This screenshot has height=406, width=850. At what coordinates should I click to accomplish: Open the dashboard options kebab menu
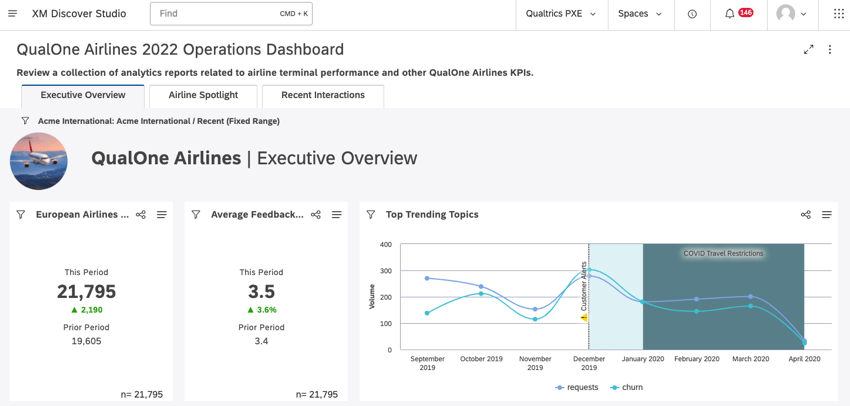[830, 50]
